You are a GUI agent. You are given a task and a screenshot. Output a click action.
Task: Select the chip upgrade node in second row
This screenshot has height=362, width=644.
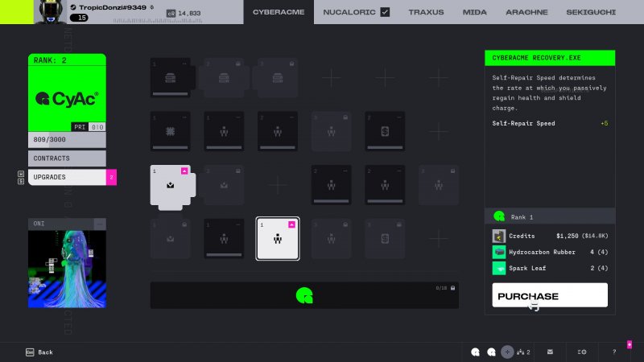click(171, 130)
